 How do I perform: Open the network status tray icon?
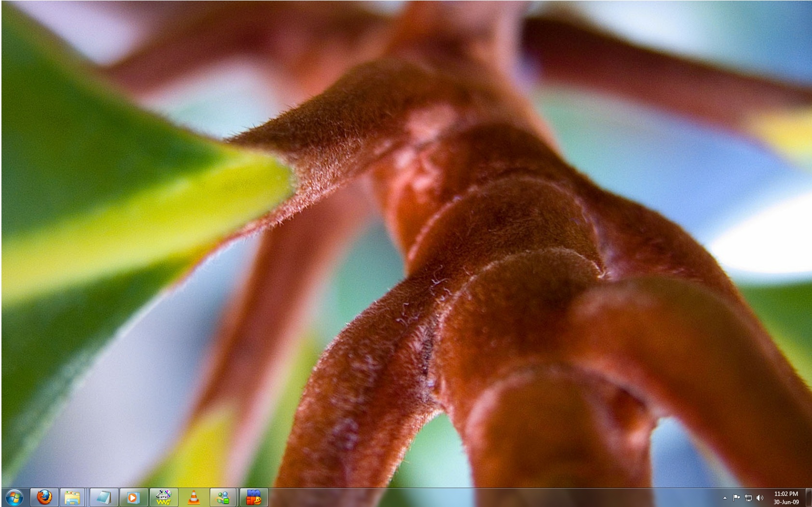[x=748, y=498]
